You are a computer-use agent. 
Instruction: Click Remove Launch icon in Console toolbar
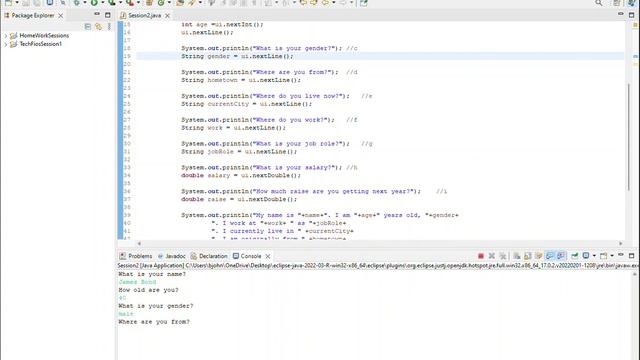point(492,256)
